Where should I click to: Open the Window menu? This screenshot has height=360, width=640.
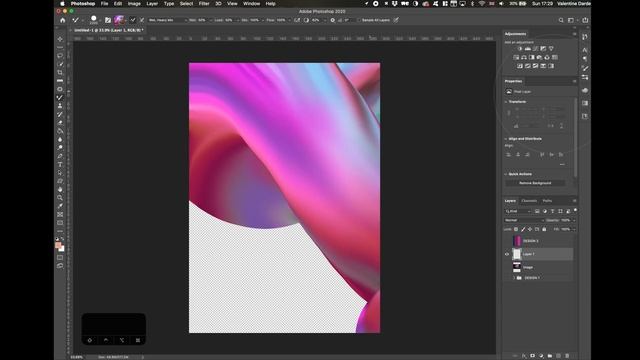tap(251, 4)
